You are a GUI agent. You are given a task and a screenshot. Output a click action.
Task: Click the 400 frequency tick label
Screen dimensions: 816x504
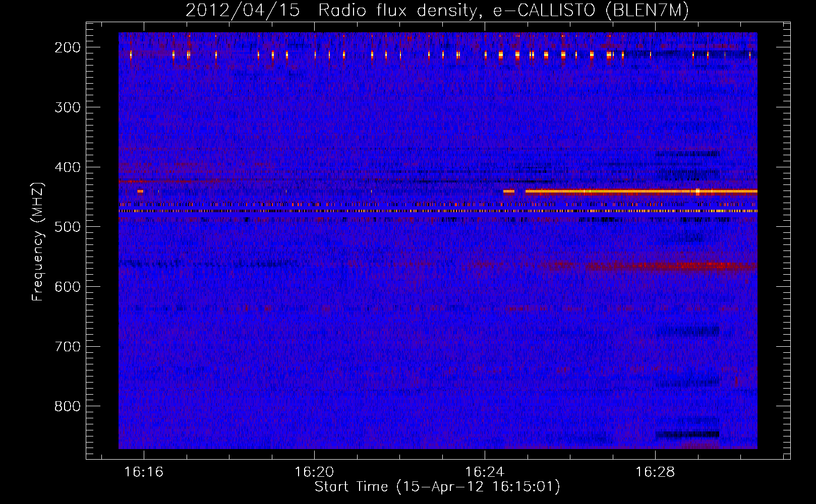click(x=68, y=167)
